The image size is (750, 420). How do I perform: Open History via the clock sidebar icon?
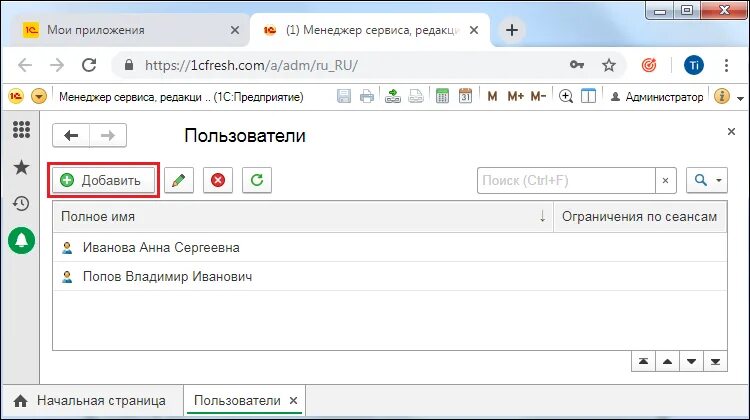[22, 204]
